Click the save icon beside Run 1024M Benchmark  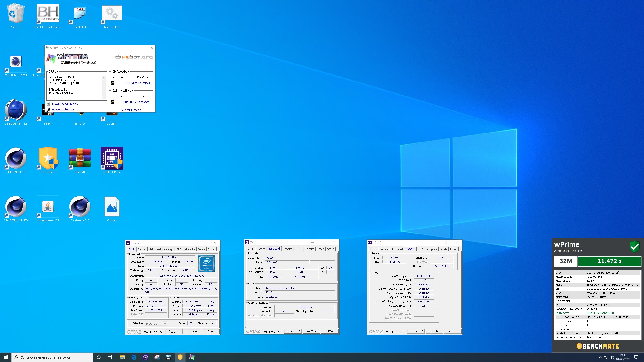click(x=113, y=102)
